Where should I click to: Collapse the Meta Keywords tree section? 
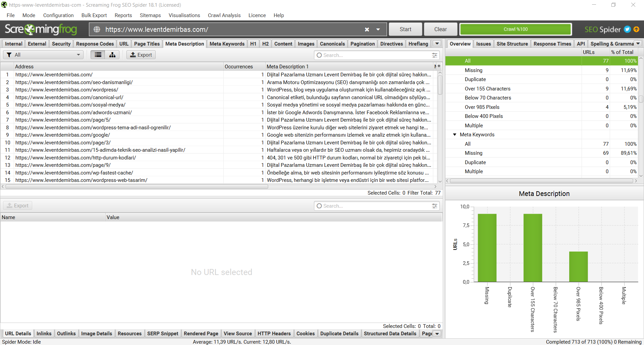coord(455,135)
